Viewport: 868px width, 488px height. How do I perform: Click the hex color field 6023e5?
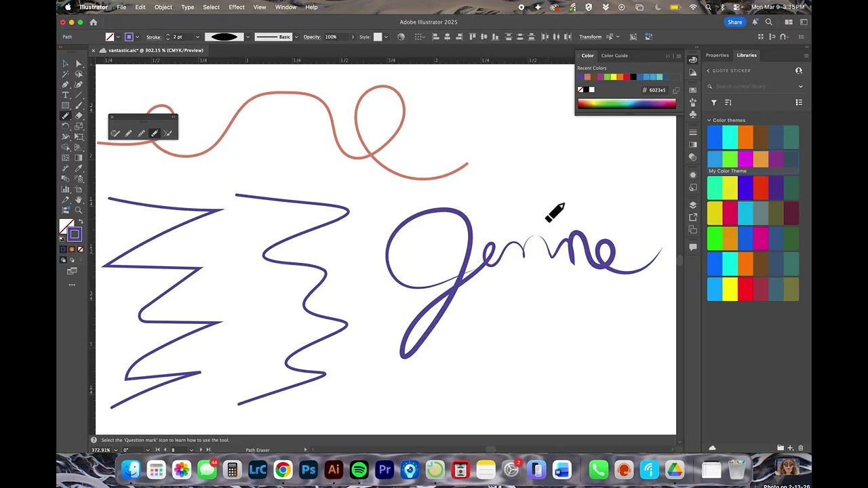click(656, 90)
